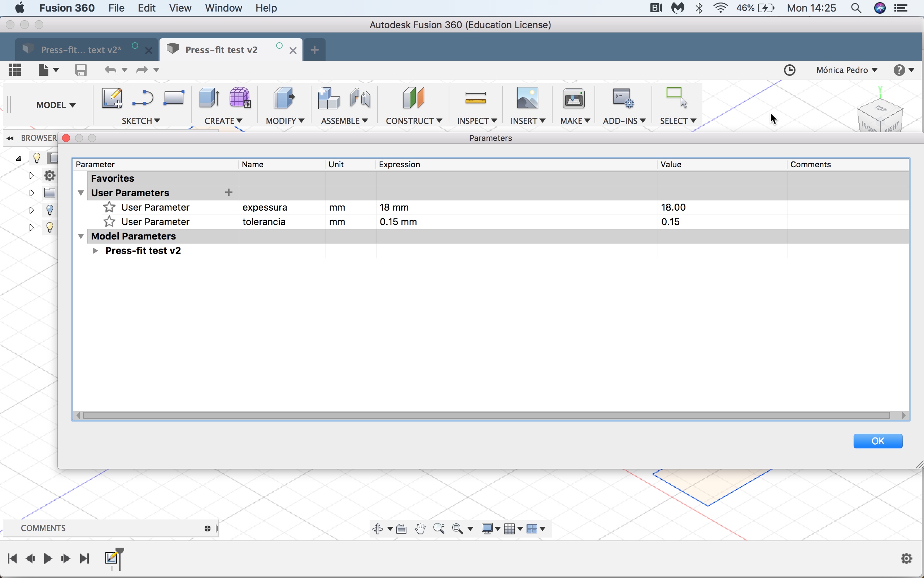Expand the Press-fit test v2 parameters
This screenshot has width=924, height=578.
[x=95, y=251]
